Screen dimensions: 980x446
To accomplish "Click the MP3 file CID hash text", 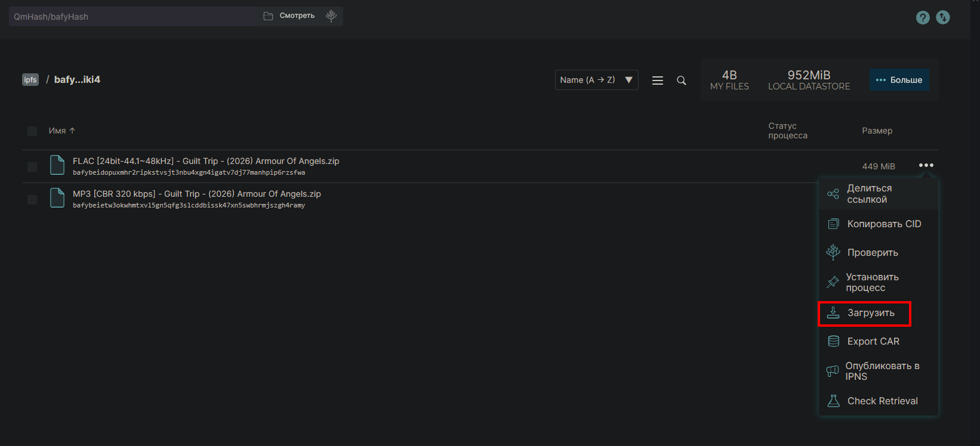I will 189,205.
